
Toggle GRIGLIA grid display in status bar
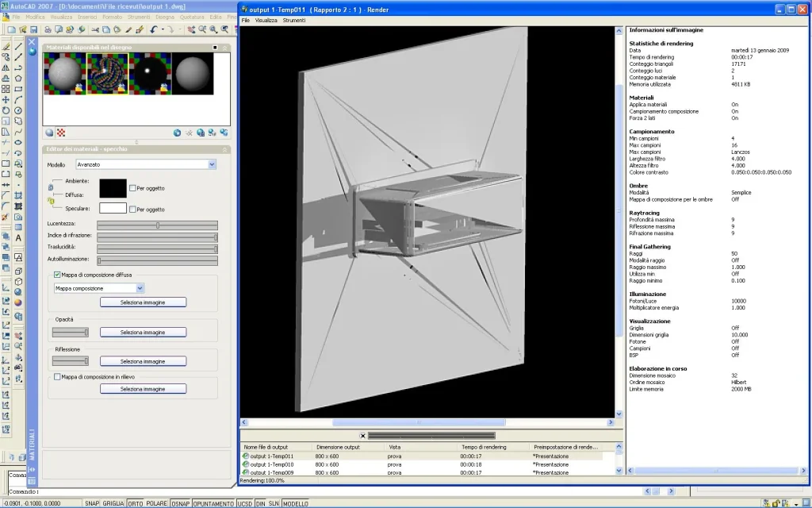[113, 503]
